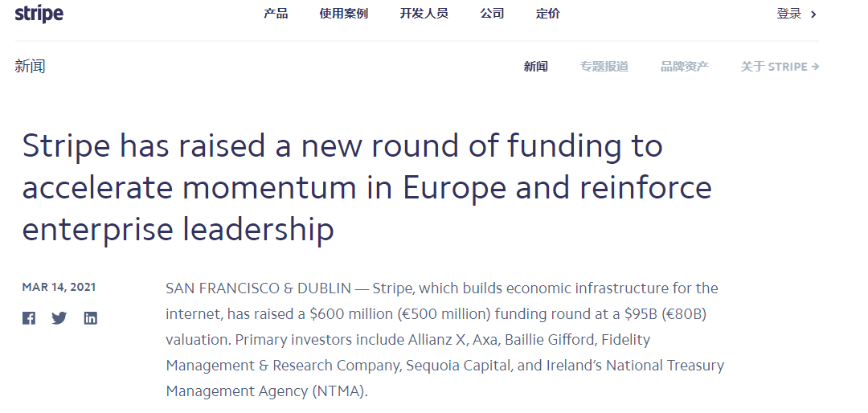The image size is (868, 413).
Task: Open the 公司 menu
Action: (x=492, y=14)
